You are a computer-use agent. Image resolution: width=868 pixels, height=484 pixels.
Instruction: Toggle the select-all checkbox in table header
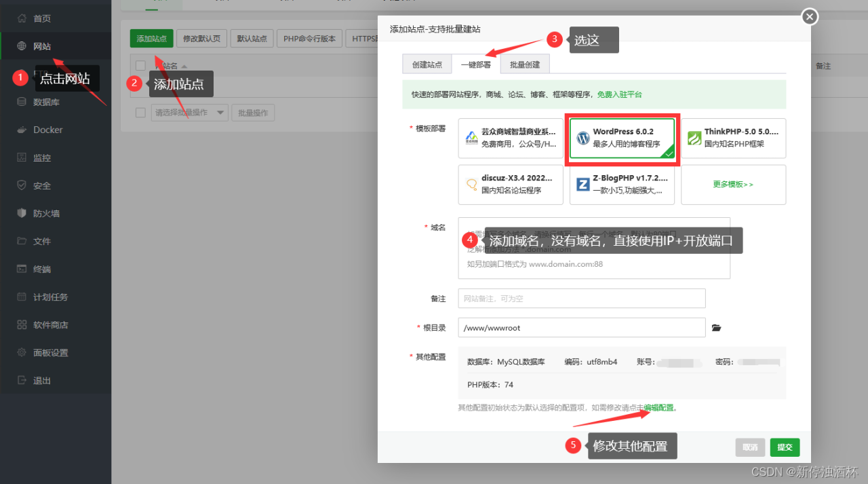pyautogui.click(x=140, y=66)
